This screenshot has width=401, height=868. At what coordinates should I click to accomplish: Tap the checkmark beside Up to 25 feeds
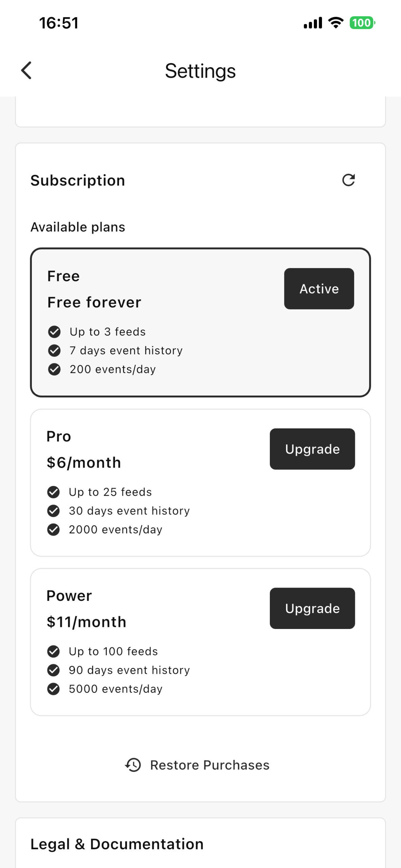[53, 492]
